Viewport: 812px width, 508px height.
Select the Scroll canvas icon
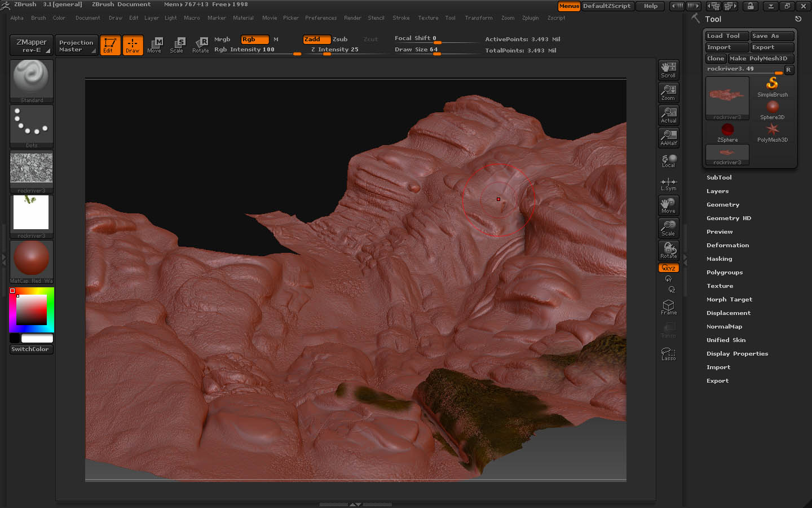pyautogui.click(x=668, y=70)
